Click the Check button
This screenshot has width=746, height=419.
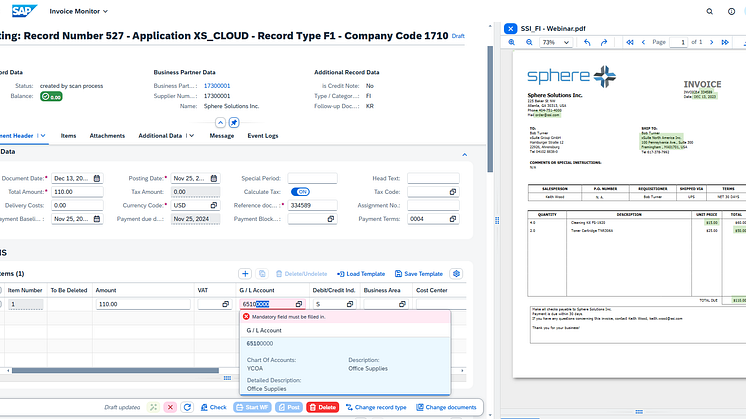213,407
